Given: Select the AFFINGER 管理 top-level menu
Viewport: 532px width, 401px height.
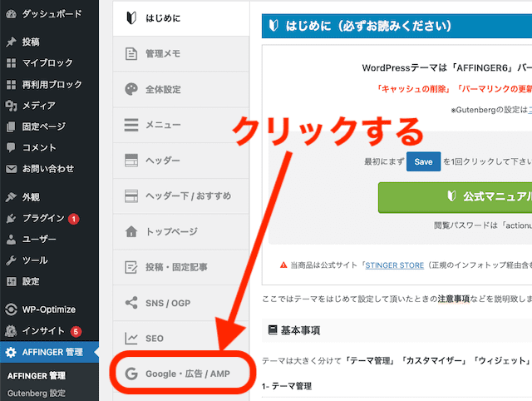Looking at the screenshot, I should [x=50, y=352].
